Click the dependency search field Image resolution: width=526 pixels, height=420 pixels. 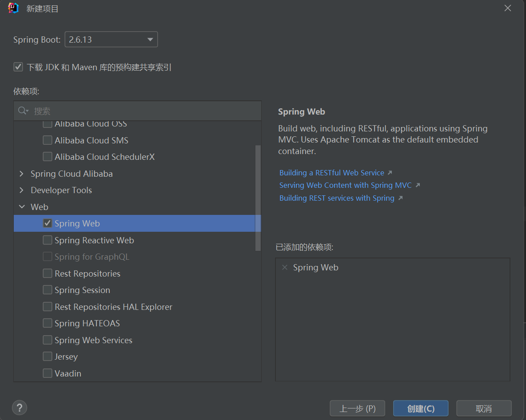[x=138, y=111]
